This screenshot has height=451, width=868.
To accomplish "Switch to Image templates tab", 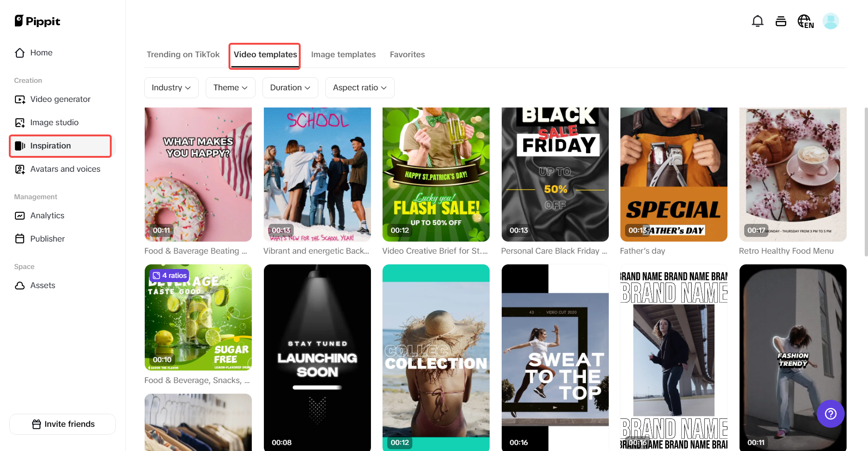I will 343,54.
